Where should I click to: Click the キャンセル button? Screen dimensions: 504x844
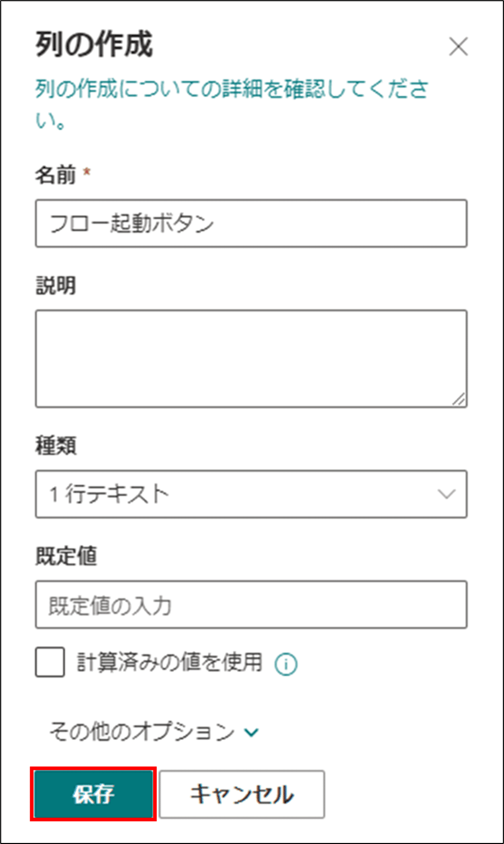click(x=242, y=794)
